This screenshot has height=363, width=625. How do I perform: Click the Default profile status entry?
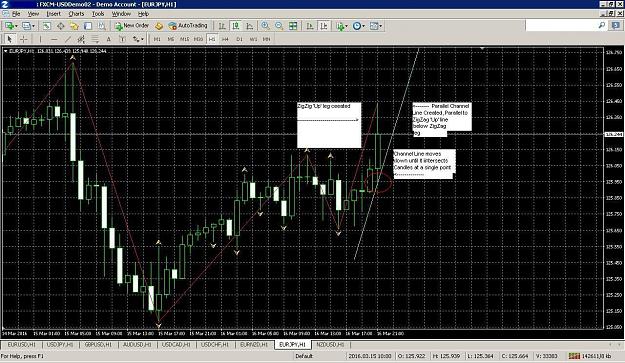(x=304, y=356)
